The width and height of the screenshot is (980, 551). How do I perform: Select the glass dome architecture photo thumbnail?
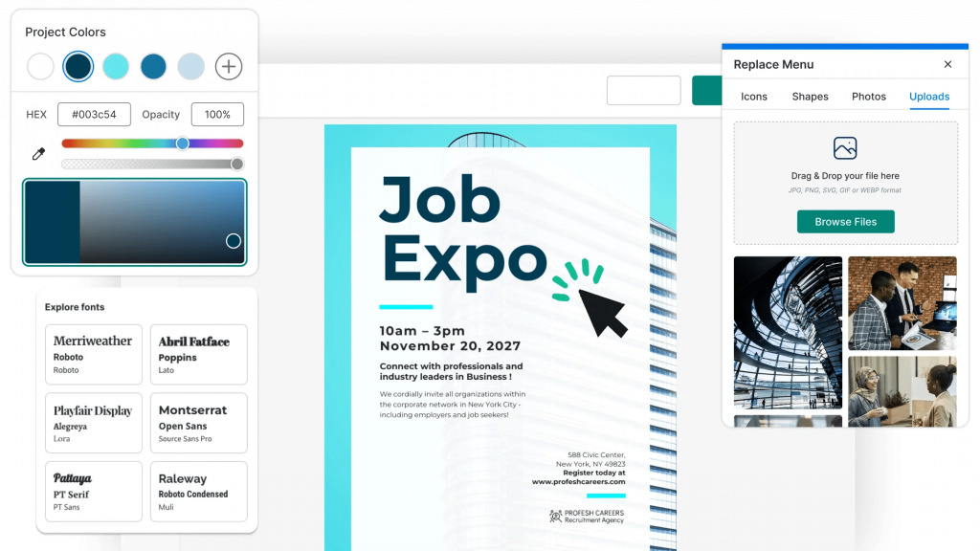point(788,332)
